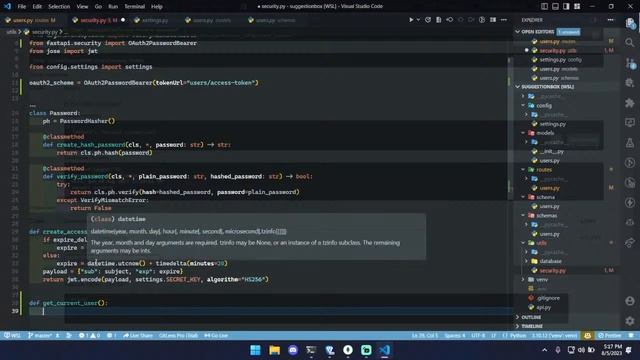
Task: Click Live Share in status bar
Action: tap(138, 336)
